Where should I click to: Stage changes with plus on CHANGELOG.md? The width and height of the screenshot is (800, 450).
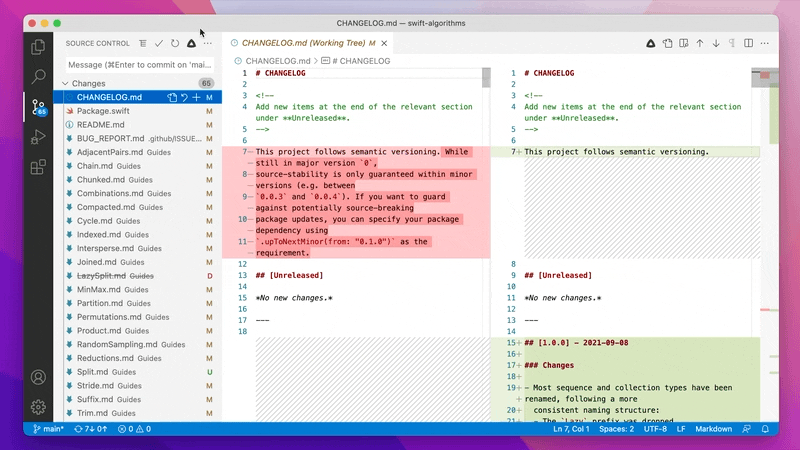coord(196,97)
